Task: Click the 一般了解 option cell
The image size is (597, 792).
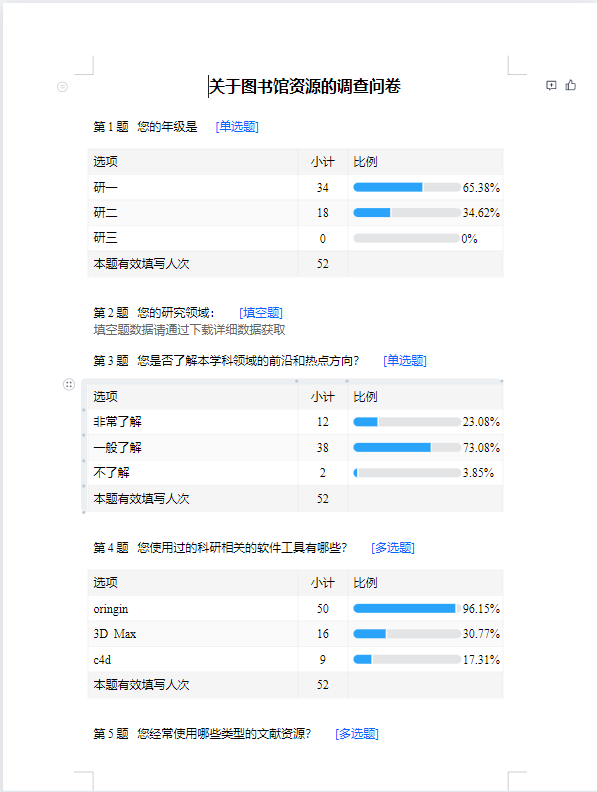Action: pos(192,448)
